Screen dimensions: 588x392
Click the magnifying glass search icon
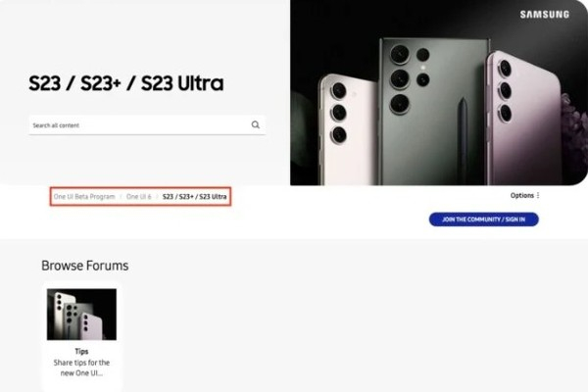[256, 124]
